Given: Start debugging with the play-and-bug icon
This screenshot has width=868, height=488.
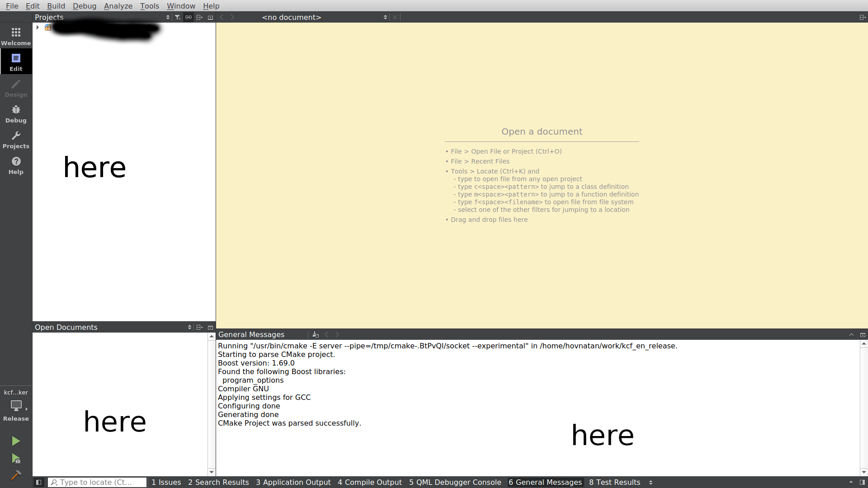Looking at the screenshot, I should (16, 459).
